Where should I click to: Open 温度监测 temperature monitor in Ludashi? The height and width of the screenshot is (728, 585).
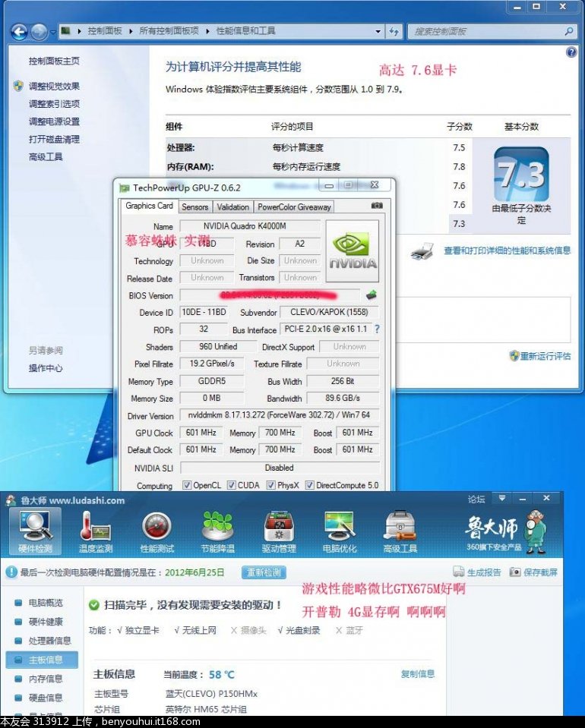tap(96, 532)
